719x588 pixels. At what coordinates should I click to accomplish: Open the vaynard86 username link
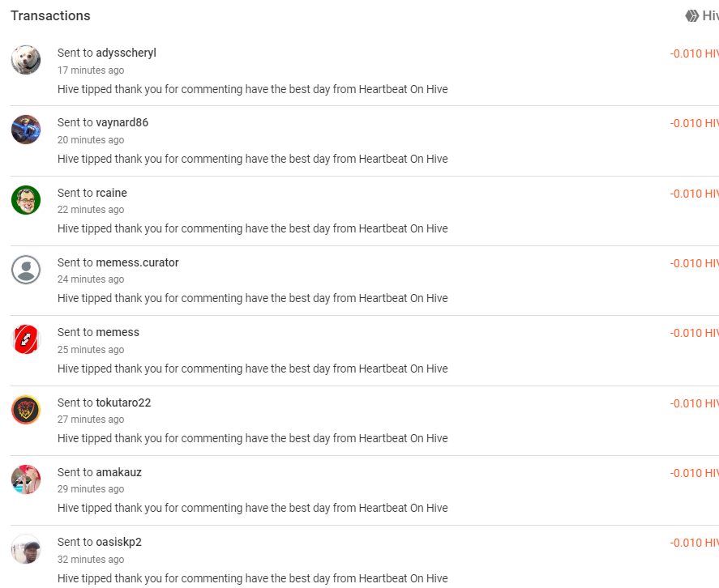click(122, 122)
